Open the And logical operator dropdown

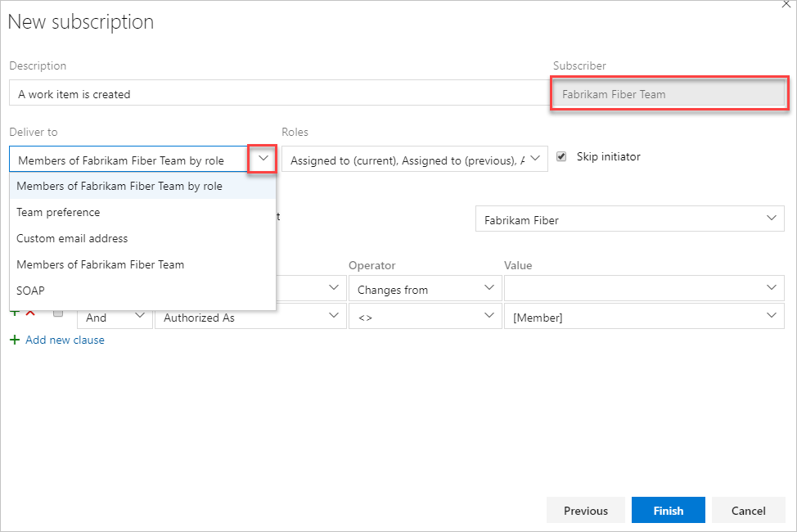click(115, 317)
